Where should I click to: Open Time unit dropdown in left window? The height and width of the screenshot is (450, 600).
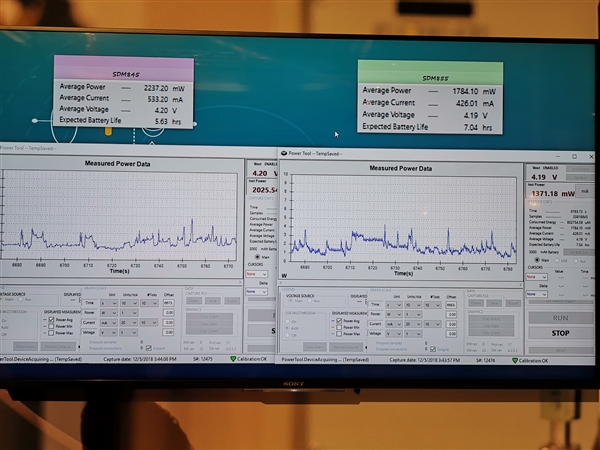tap(109, 303)
